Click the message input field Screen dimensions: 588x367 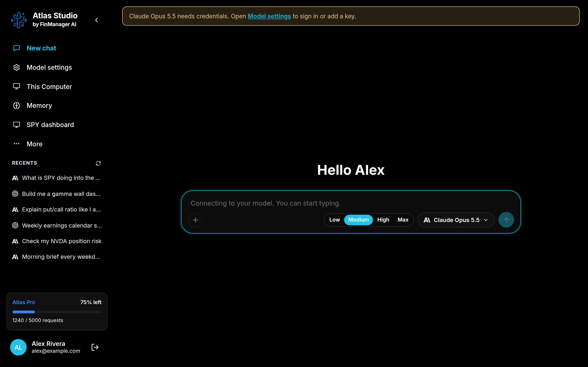[351, 203]
